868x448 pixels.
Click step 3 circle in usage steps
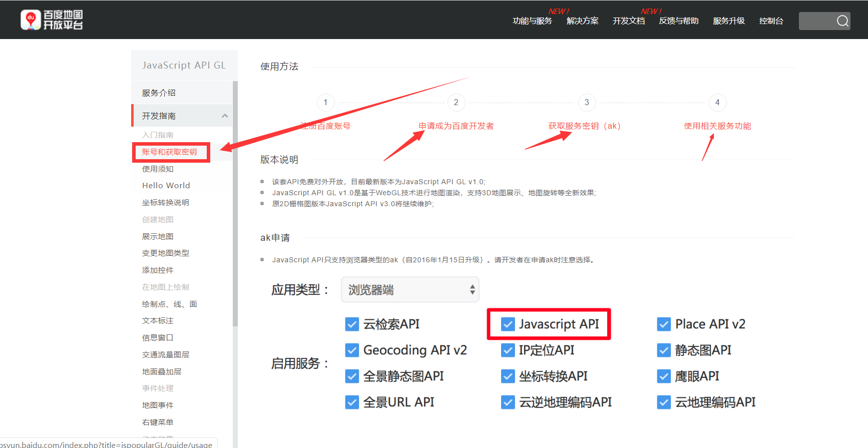click(x=587, y=103)
